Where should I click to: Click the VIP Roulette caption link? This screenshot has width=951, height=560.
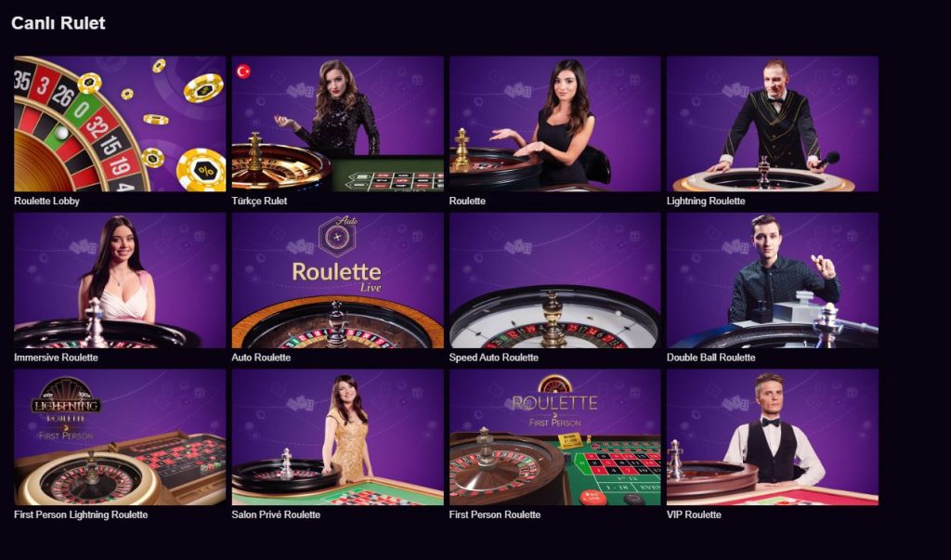click(x=694, y=514)
